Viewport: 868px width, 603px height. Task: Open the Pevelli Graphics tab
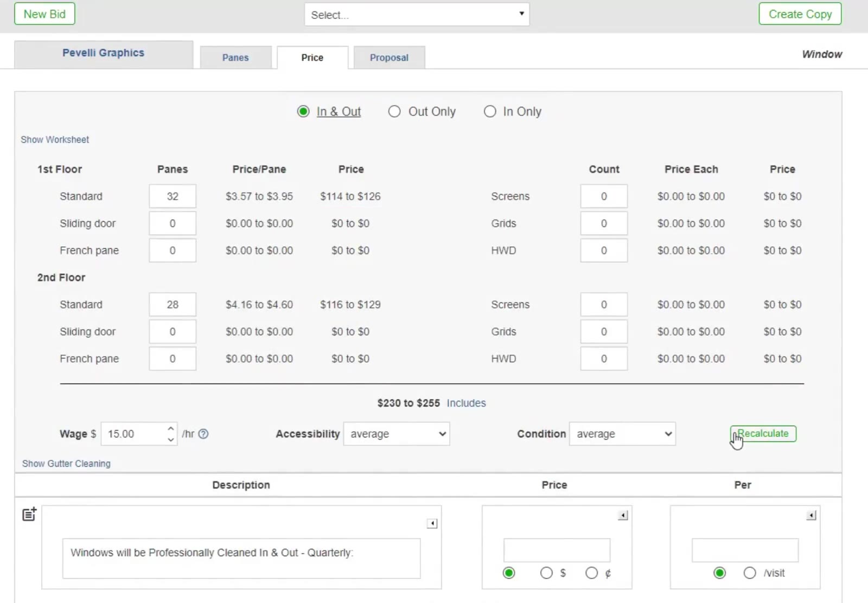click(x=104, y=54)
